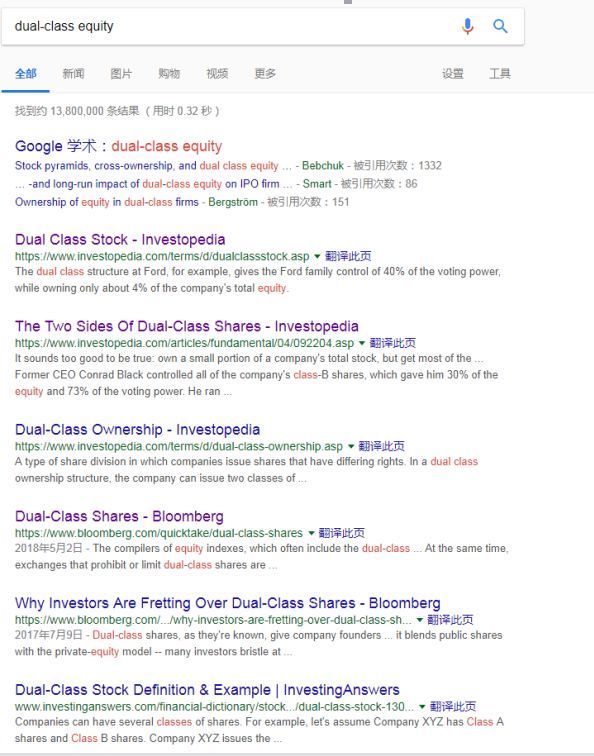Click 翻译此页 for Why Investors result

coord(450,620)
